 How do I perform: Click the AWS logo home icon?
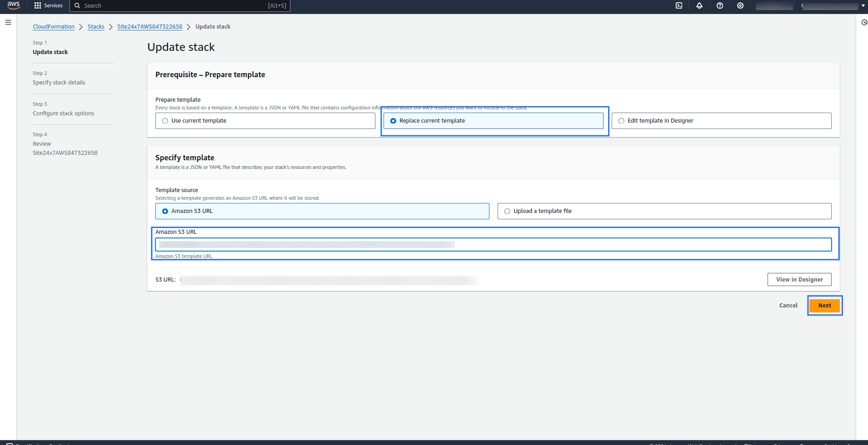13,5
